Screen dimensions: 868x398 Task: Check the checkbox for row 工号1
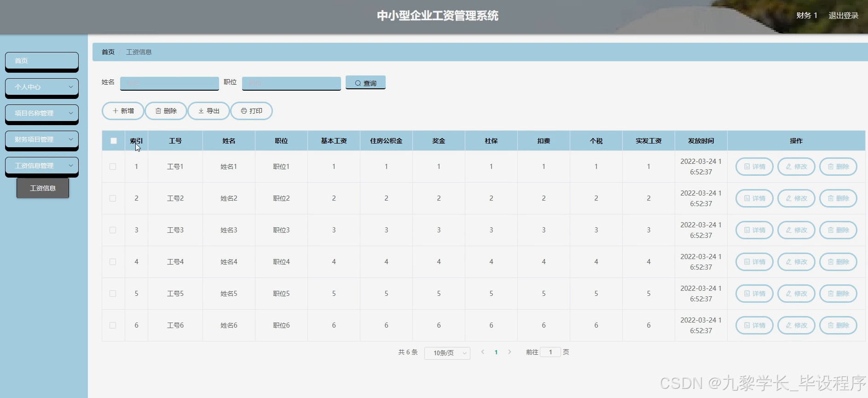click(x=113, y=167)
